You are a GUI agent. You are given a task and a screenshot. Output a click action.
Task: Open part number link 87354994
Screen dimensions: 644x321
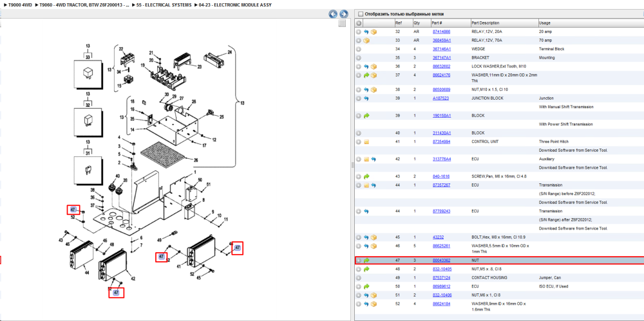[x=441, y=142]
